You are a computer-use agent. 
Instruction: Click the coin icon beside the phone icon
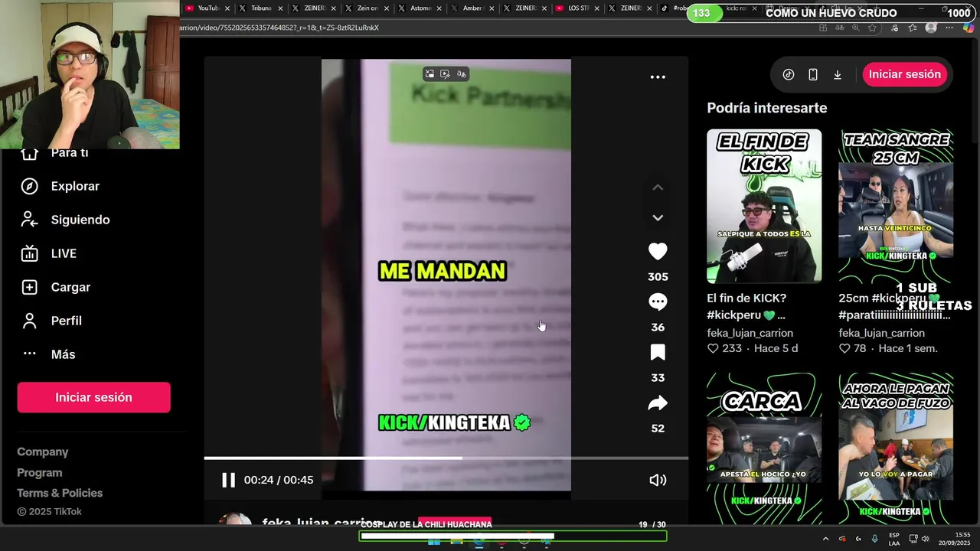click(x=789, y=74)
